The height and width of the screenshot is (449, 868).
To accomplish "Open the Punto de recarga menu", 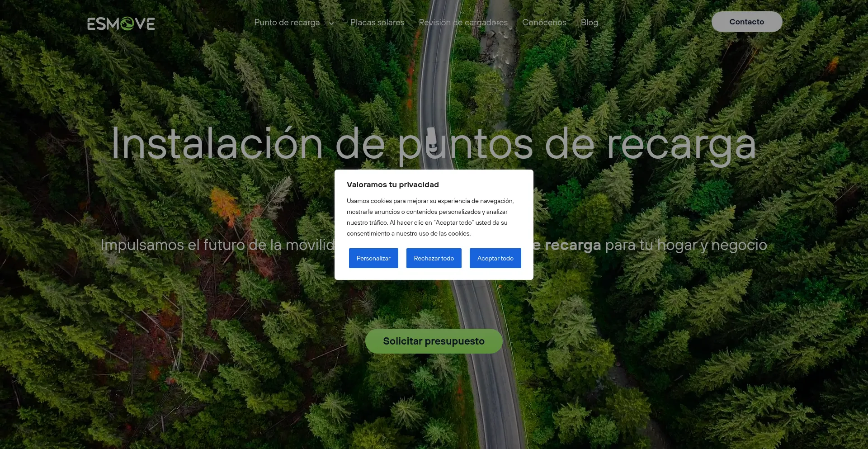I will tap(287, 23).
